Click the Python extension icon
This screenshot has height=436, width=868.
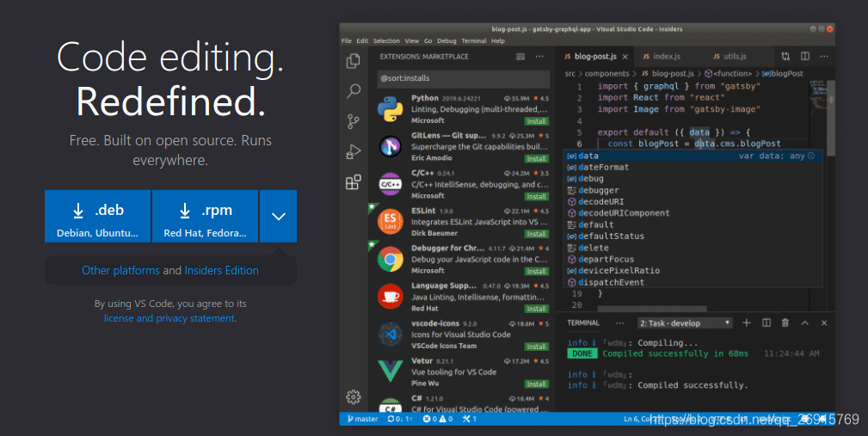pos(391,109)
